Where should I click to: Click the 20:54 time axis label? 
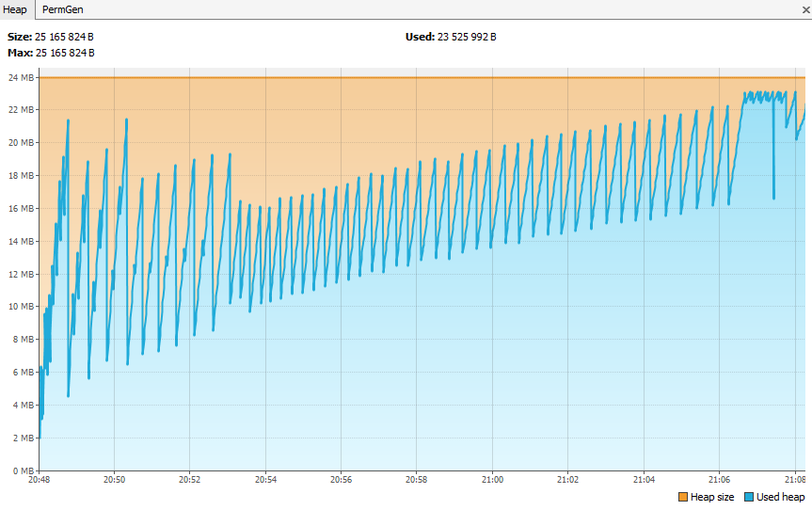pos(266,479)
